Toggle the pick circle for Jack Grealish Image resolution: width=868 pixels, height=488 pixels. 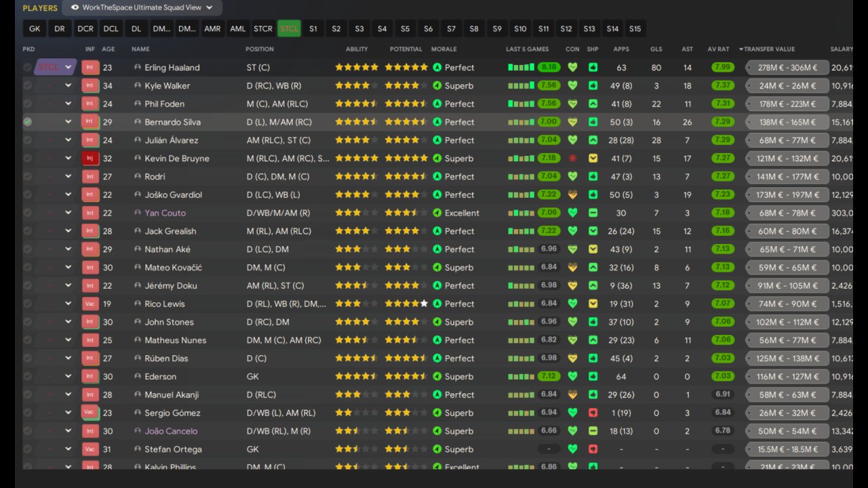pos(27,231)
